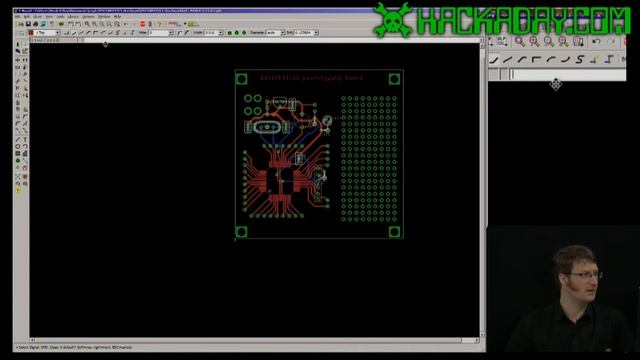640x360 pixels.
Task: Click the CAM processor toolbar icon
Action: click(43, 24)
